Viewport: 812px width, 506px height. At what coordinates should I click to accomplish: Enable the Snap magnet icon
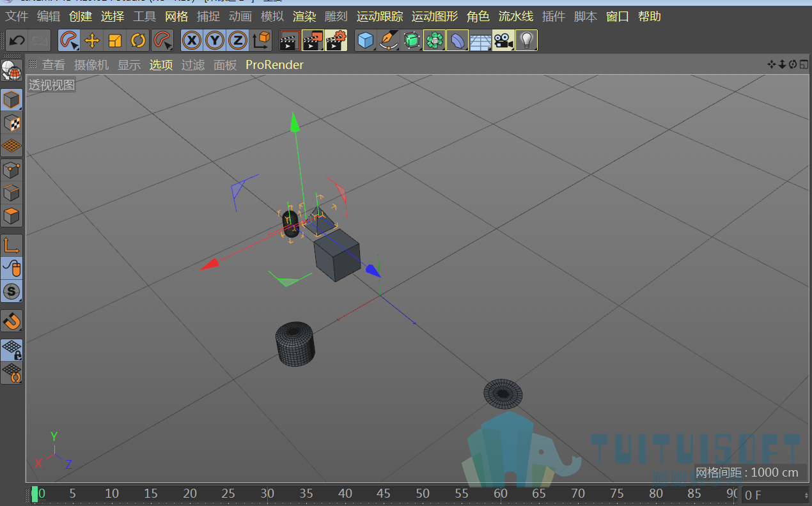pos(12,321)
